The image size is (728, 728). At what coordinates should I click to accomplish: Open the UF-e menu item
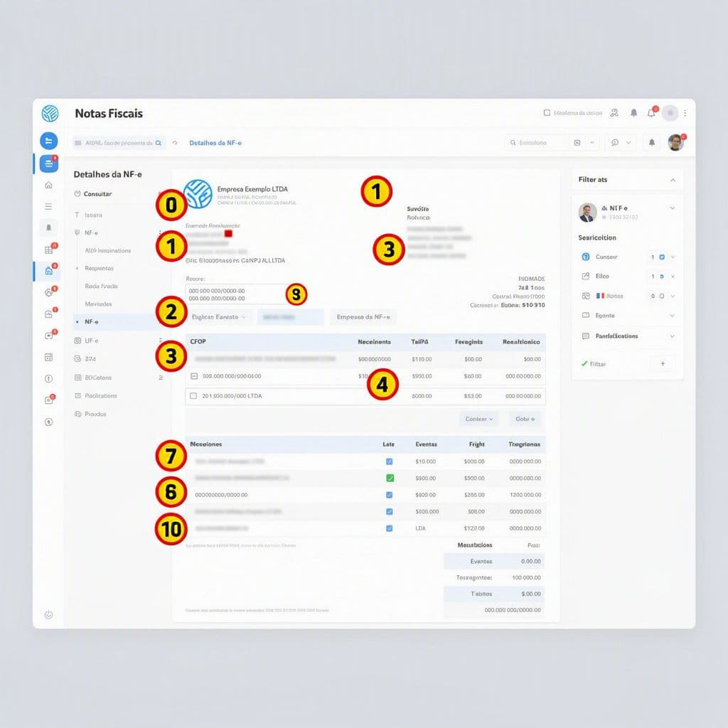pyautogui.click(x=92, y=341)
